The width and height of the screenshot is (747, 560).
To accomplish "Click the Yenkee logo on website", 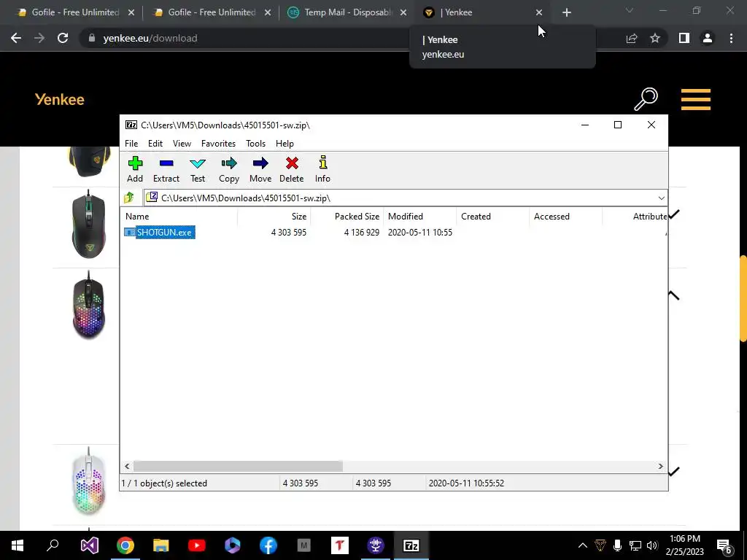I will point(60,99).
